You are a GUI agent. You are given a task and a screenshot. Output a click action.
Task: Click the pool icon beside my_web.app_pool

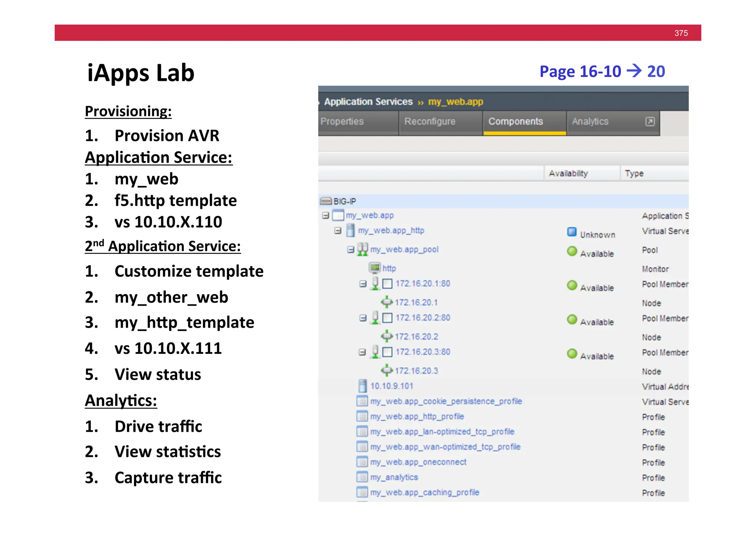(363, 249)
